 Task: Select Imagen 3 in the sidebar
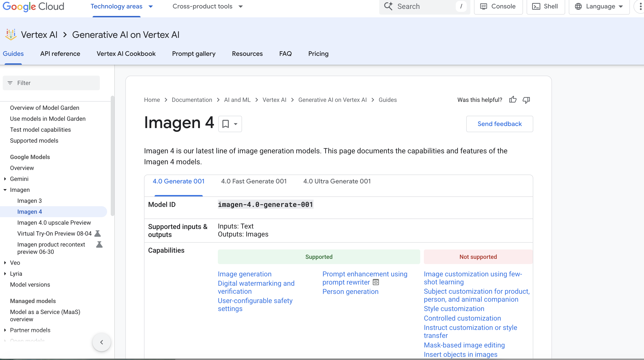pyautogui.click(x=29, y=201)
